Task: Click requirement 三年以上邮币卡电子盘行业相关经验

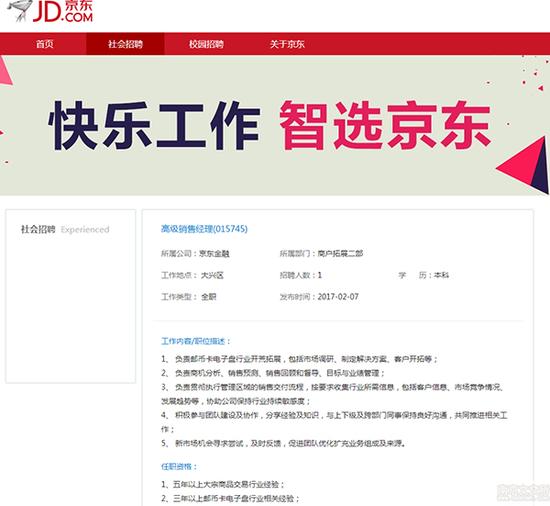Action: (230, 499)
